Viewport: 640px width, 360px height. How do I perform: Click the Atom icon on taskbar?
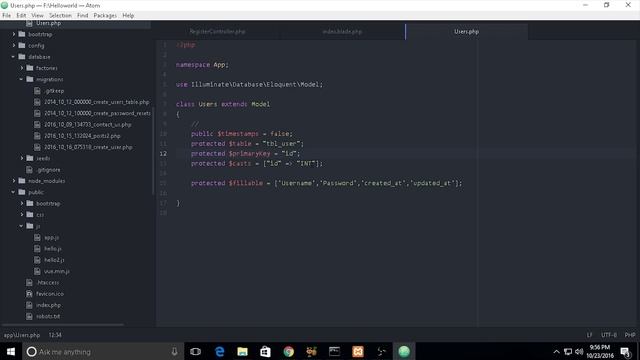coord(404,351)
